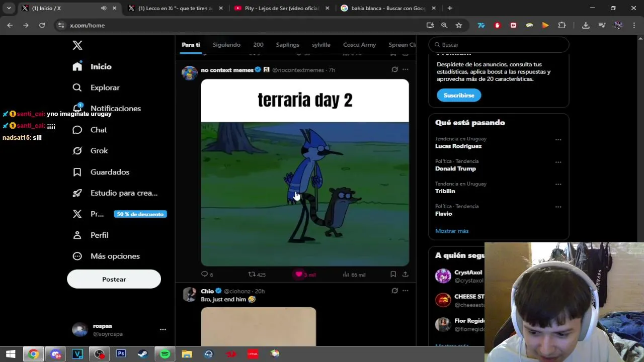
Task: Open Windows Start menu
Action: tap(10, 354)
